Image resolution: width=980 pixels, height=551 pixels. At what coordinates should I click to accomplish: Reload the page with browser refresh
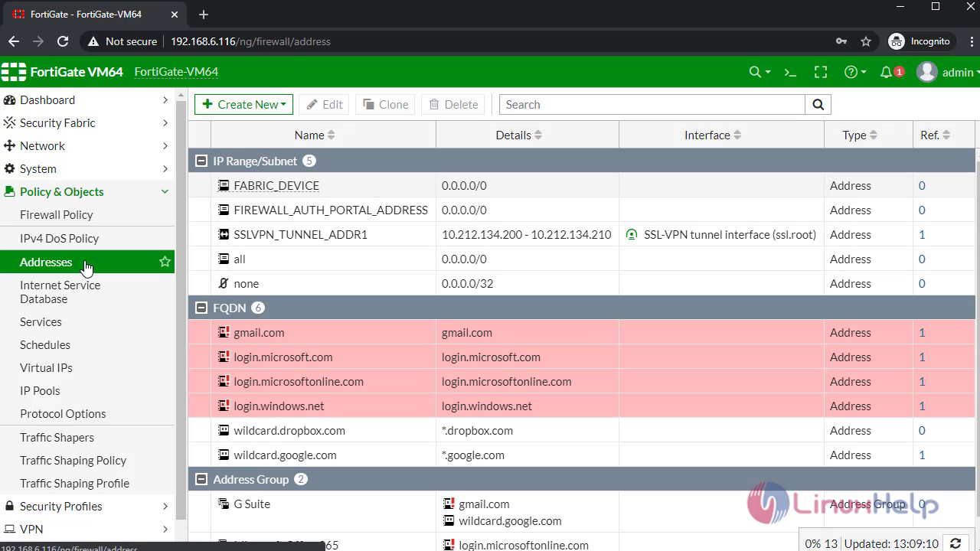pyautogui.click(x=63, y=41)
